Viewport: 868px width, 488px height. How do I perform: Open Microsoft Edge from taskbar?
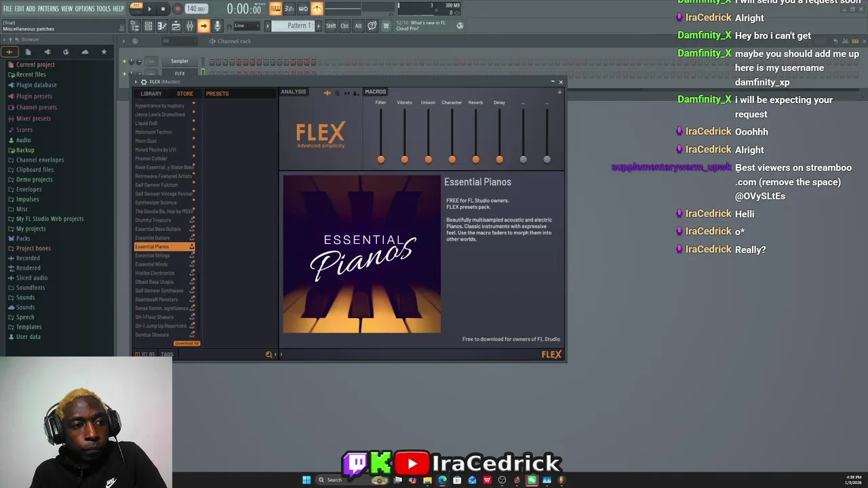[x=442, y=480]
